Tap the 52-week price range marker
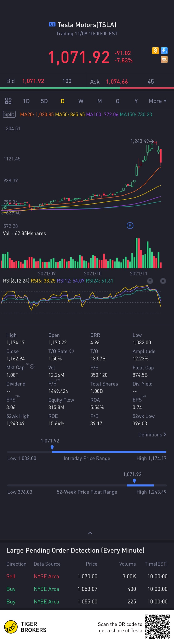Screen dimensions: 174x644 [134, 481]
